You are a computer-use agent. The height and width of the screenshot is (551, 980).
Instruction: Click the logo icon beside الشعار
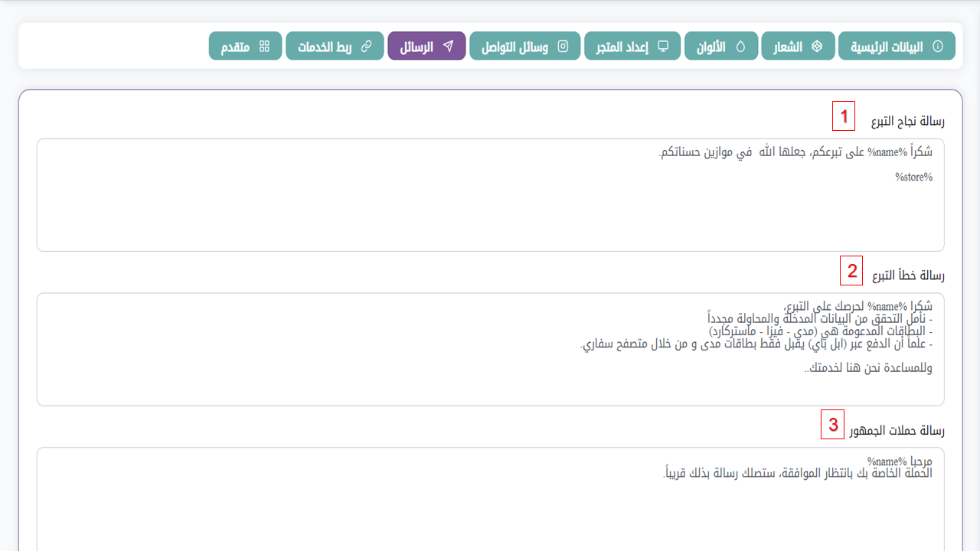click(x=817, y=47)
